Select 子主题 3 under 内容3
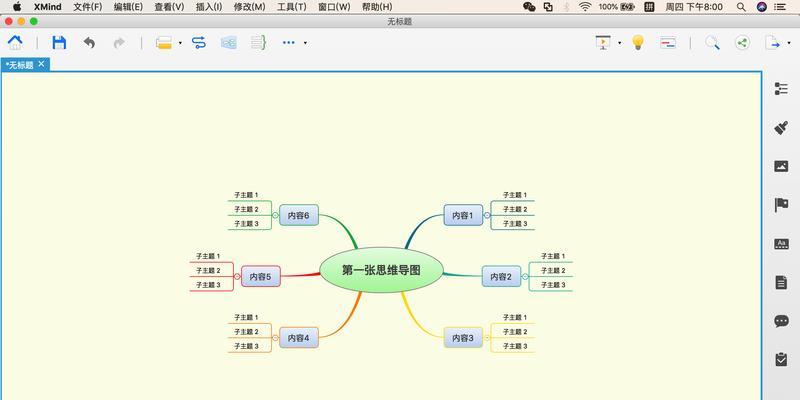Screen dimensions: 800x400 coord(515,346)
